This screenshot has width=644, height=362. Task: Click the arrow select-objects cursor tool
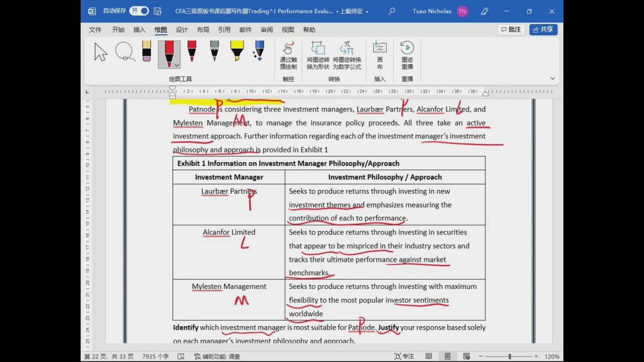(100, 52)
